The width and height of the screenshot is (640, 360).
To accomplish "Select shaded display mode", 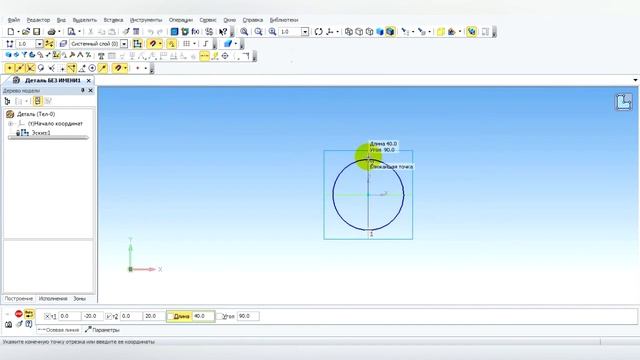I will point(380,31).
